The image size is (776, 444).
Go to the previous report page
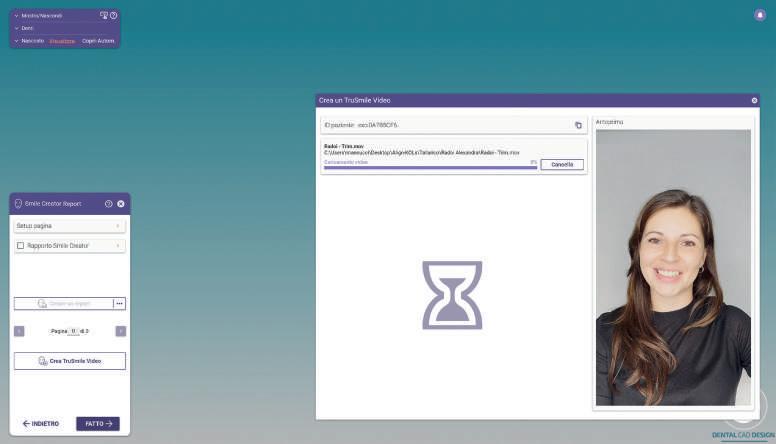coord(19,331)
